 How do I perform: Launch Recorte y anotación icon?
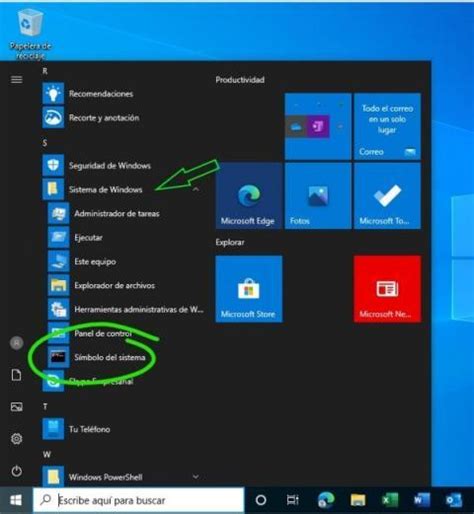(53, 118)
